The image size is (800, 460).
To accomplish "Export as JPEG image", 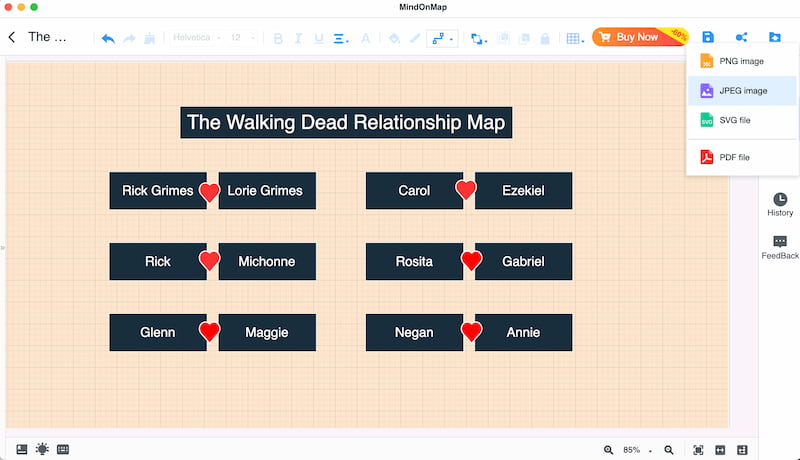I will [742, 91].
